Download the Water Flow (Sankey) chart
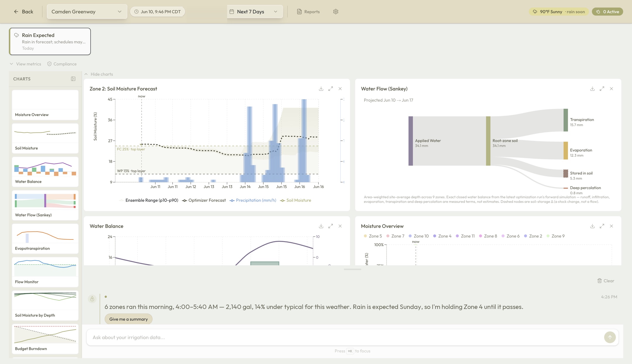This screenshot has height=364, width=632. (592, 89)
